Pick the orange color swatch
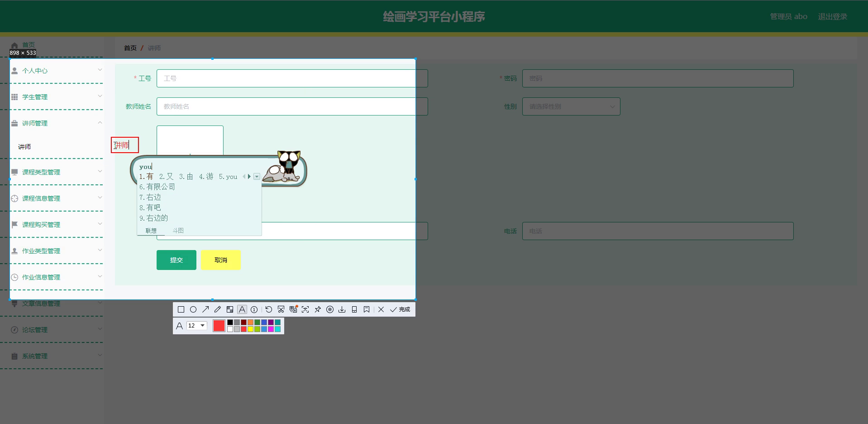Image resolution: width=868 pixels, height=424 pixels. 250,323
